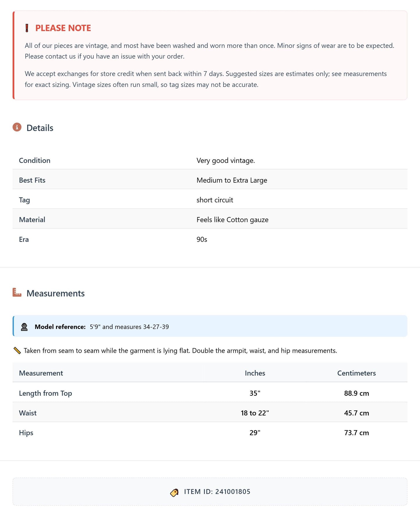The width and height of the screenshot is (420, 516).
Task: Select the Condition row value Very good vintage
Action: pos(226,161)
